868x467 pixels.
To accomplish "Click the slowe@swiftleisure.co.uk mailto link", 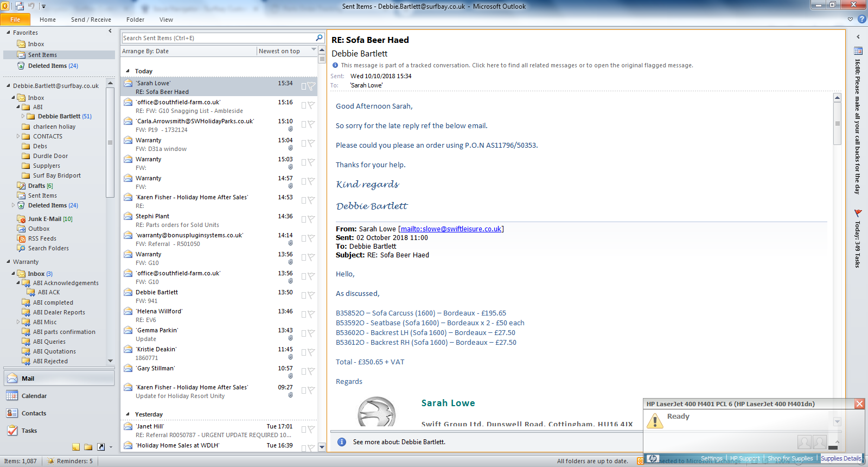I will (x=451, y=229).
